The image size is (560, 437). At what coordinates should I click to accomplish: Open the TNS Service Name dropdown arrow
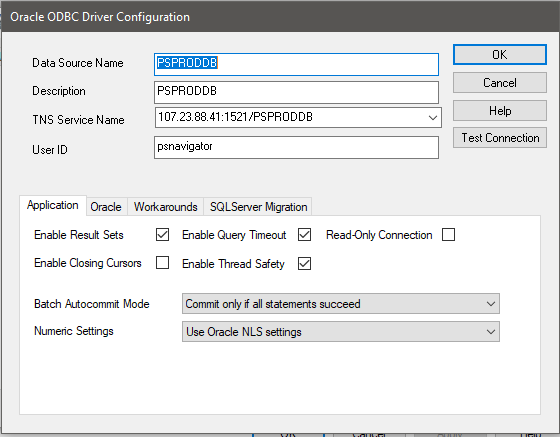432,117
